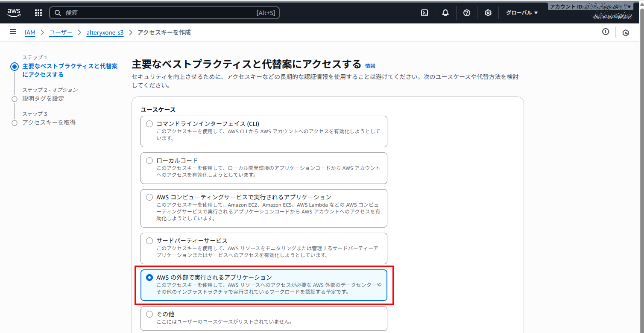Open the notifications bell icon
The height and width of the screenshot is (333, 644).
445,13
